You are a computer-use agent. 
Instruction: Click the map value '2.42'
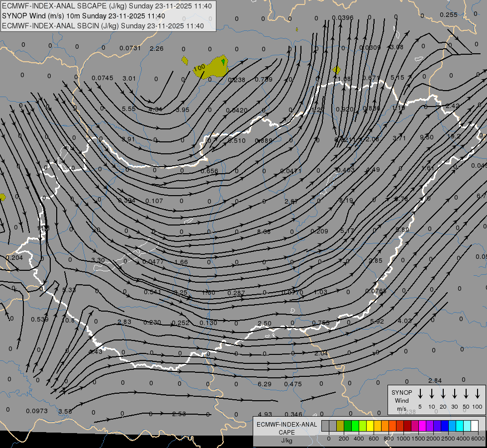453,106
